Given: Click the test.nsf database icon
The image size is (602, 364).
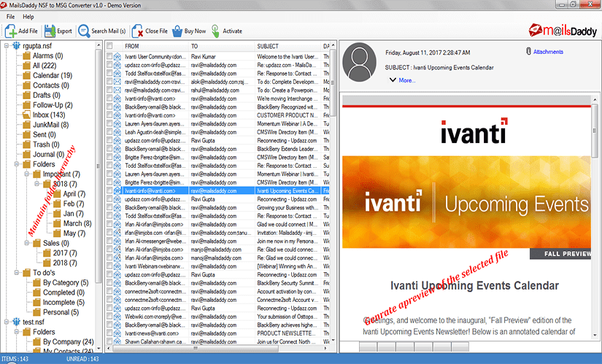Looking at the screenshot, I should 17,322.
